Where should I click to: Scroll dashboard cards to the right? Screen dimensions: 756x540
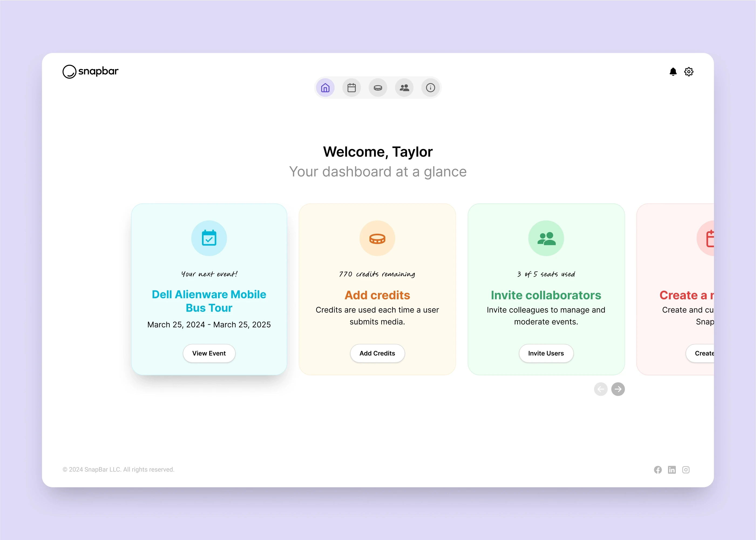(x=618, y=389)
